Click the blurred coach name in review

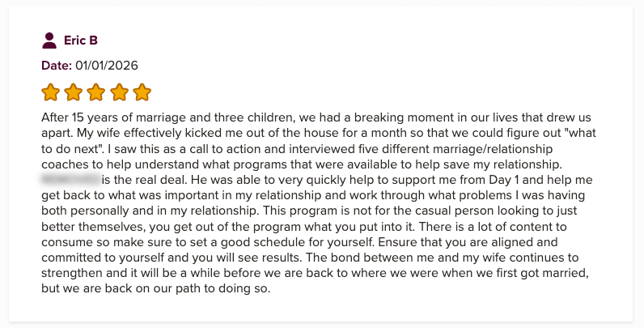[70, 175]
